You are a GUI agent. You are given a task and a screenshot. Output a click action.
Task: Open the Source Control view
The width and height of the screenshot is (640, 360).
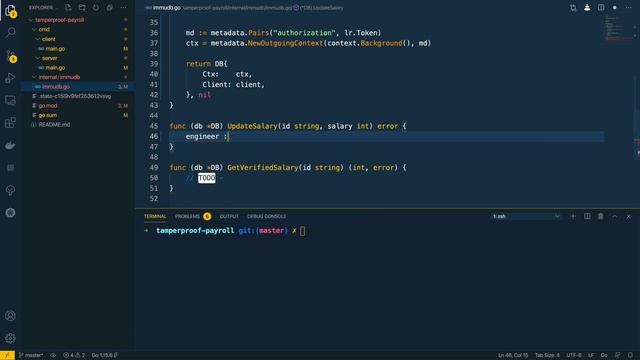(10, 56)
